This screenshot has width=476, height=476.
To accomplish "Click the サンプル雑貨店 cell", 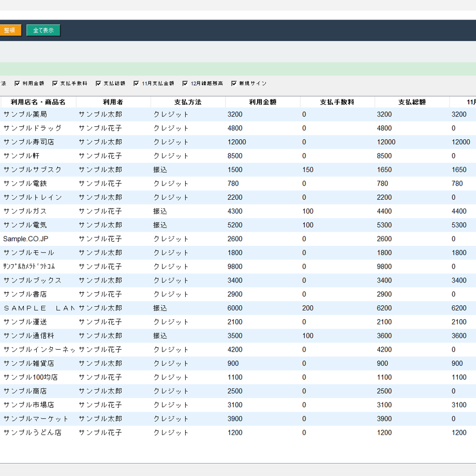I will point(29,364).
